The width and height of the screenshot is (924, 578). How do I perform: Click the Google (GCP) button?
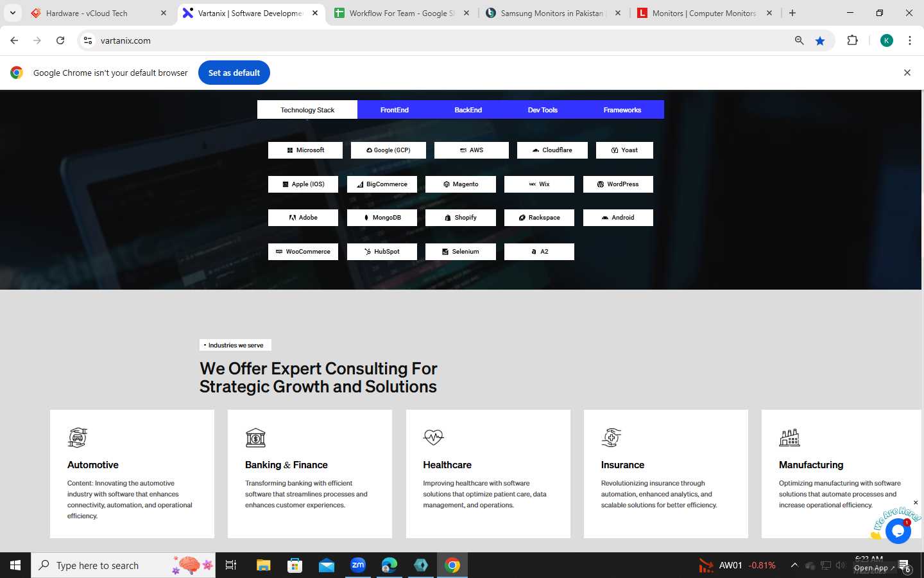click(x=388, y=150)
